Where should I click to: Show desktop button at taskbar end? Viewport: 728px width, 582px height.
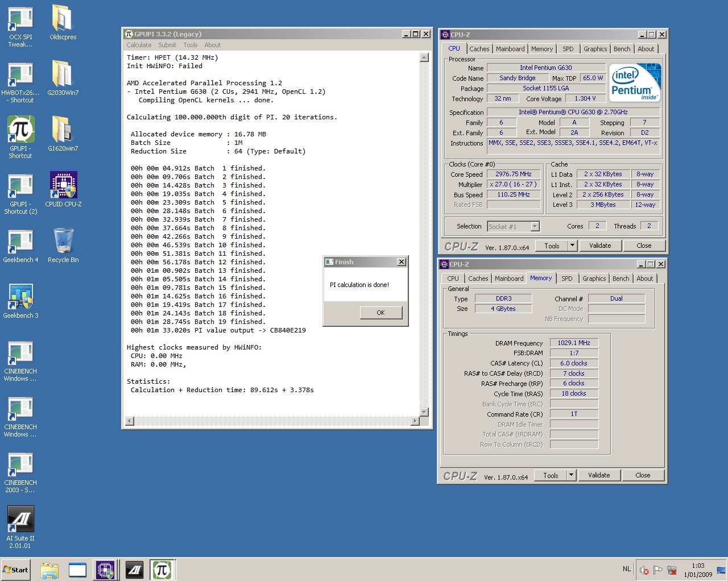tap(721, 570)
